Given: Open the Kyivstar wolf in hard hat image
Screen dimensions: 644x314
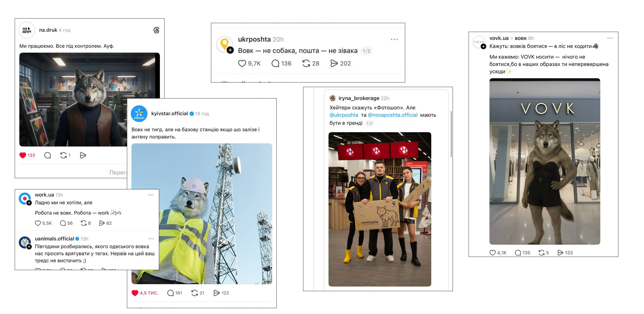Looking at the screenshot, I should (202, 214).
